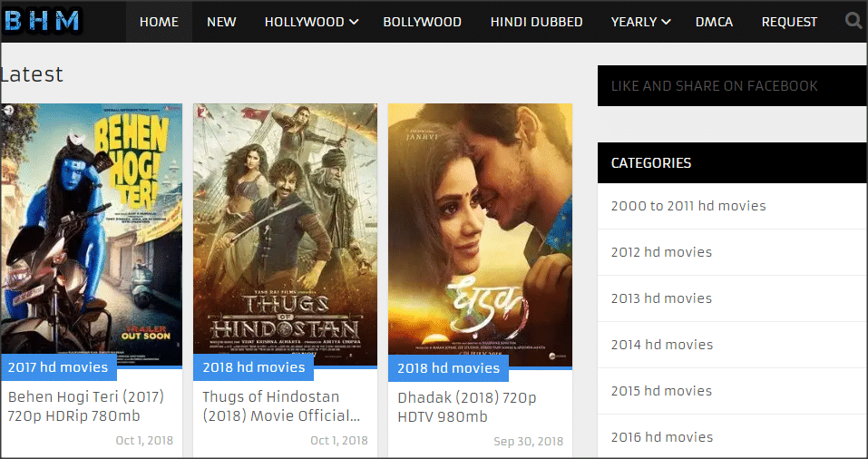Click the search magnifier icon
Viewport: 868px width, 459px height.
[853, 21]
